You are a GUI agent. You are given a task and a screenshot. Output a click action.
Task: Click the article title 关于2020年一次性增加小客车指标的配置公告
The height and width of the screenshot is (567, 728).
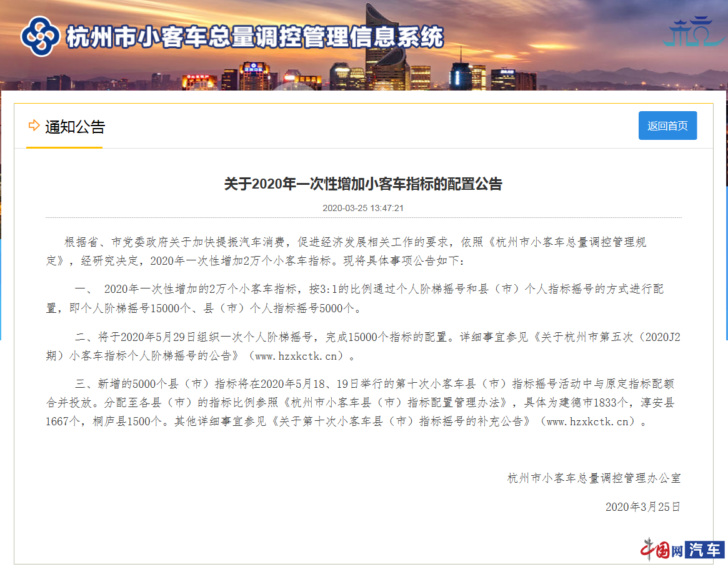(x=363, y=184)
